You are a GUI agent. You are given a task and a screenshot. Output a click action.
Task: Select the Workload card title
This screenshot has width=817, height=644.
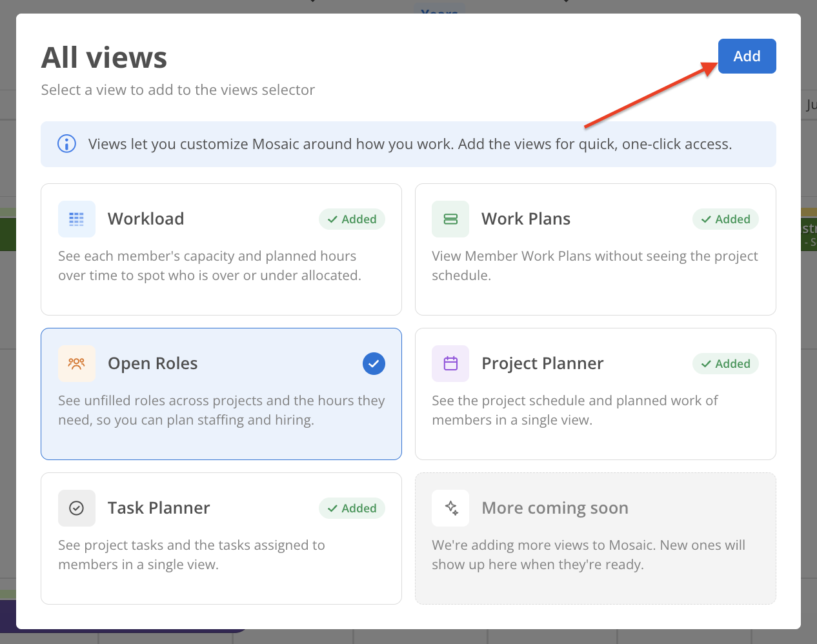coord(146,219)
